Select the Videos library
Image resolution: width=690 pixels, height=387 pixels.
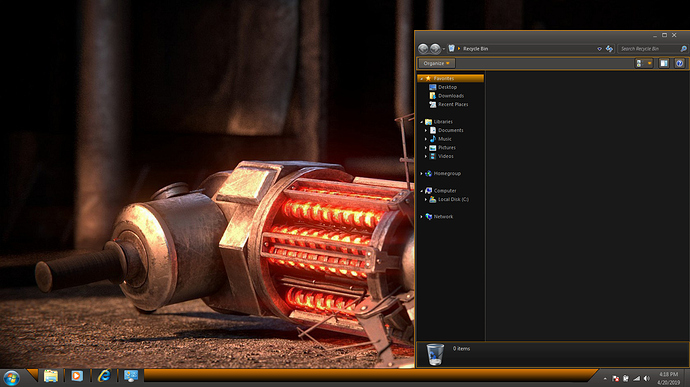coord(446,156)
